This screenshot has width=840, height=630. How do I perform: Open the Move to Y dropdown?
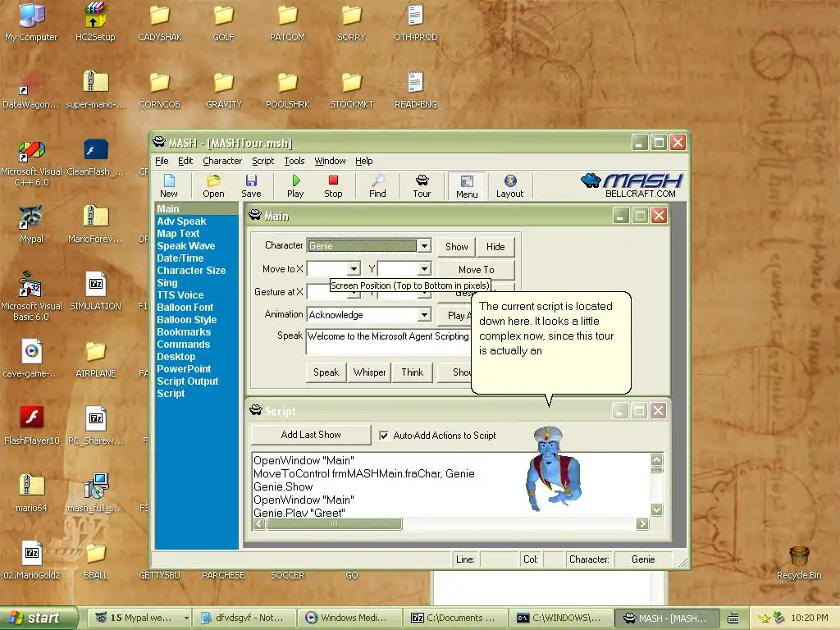[424, 268]
